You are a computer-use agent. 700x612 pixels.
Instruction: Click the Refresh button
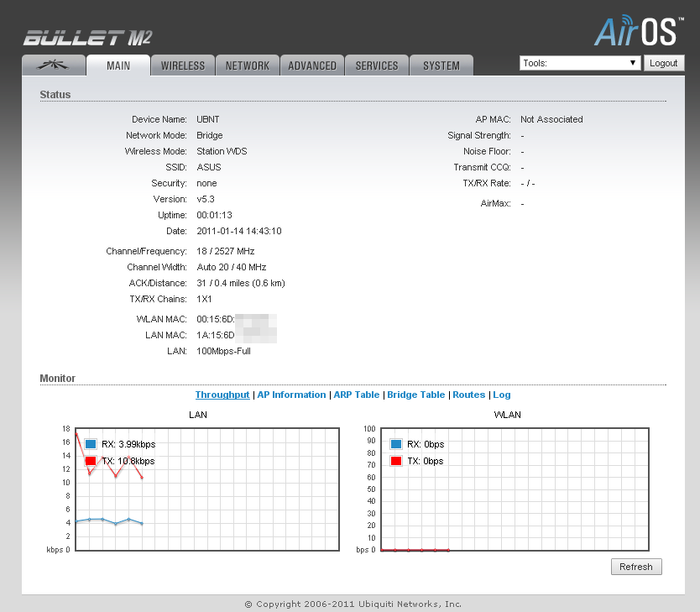636,567
